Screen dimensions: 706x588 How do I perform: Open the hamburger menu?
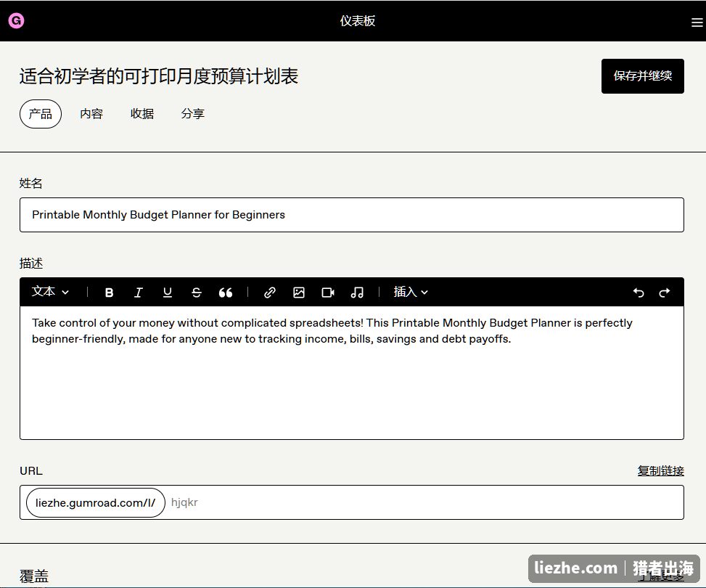697,22
